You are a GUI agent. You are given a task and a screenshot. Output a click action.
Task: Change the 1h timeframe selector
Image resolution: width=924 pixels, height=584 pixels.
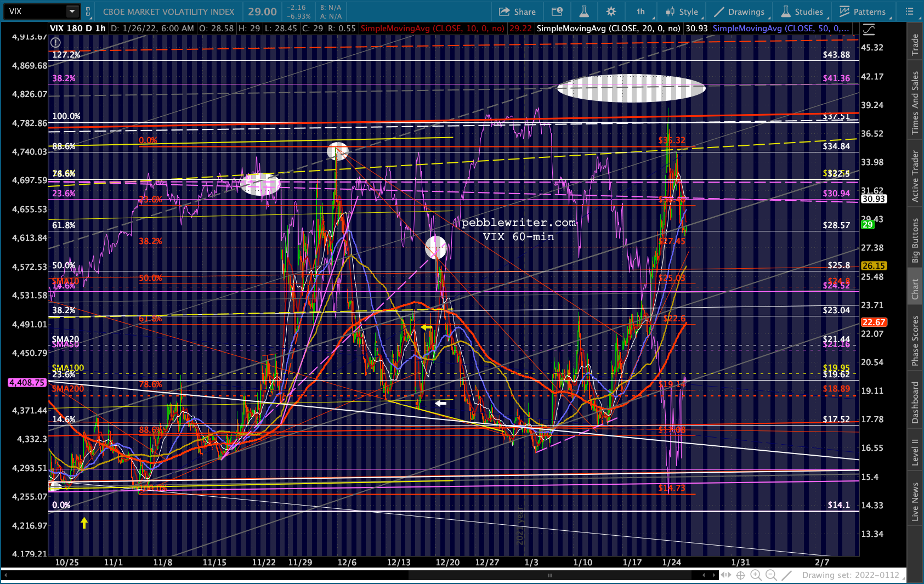point(640,12)
